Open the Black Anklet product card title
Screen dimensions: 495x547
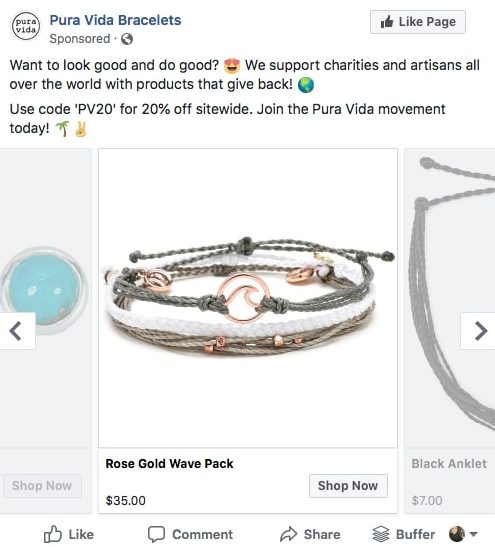pyautogui.click(x=449, y=464)
